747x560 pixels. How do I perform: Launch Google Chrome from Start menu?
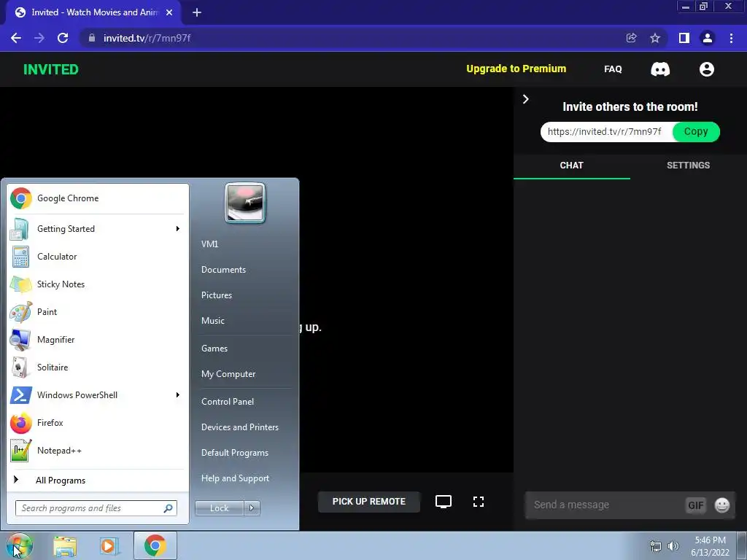98,198
